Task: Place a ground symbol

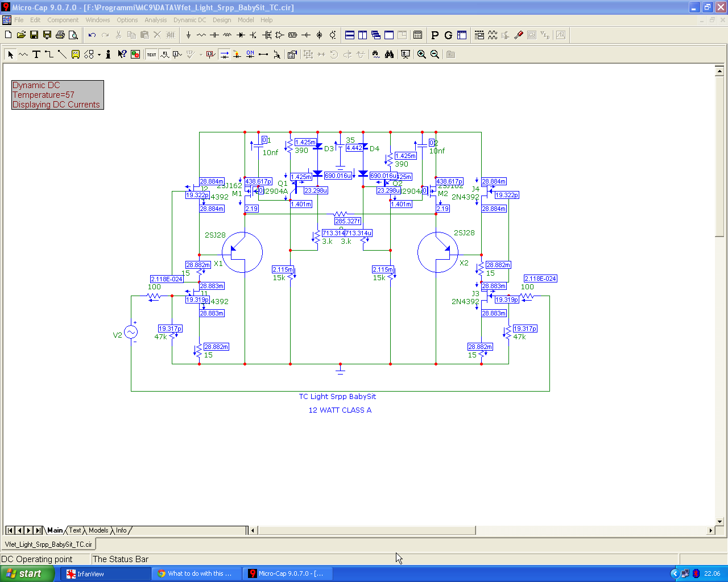Action: [x=188, y=35]
